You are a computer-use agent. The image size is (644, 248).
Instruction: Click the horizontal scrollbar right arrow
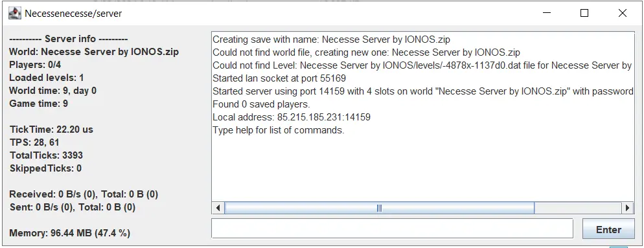[x=628, y=208]
